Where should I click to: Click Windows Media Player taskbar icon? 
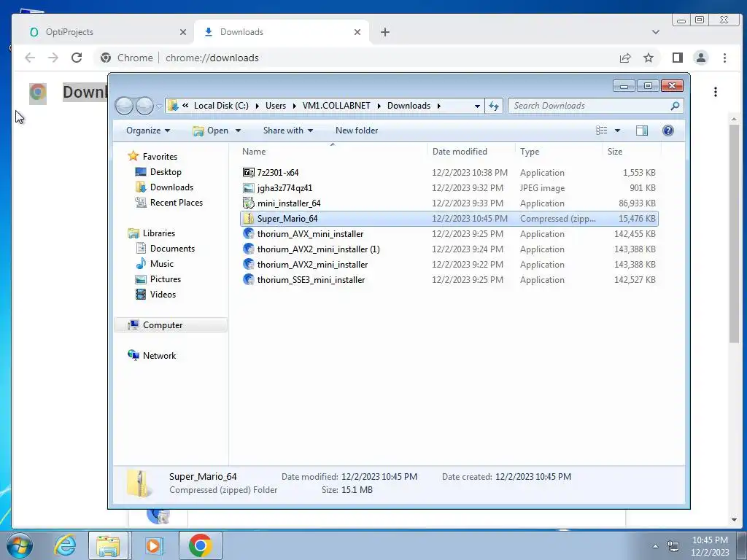tap(153, 545)
